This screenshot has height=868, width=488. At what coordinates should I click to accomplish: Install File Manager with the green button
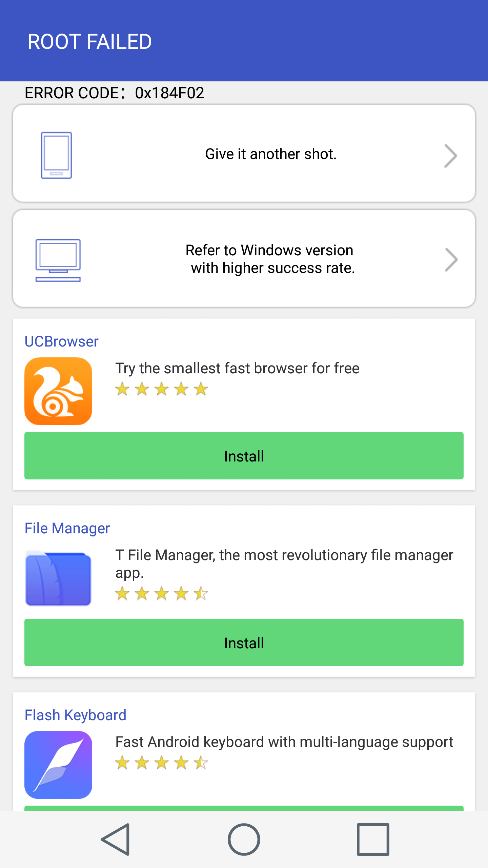pyautogui.click(x=244, y=643)
